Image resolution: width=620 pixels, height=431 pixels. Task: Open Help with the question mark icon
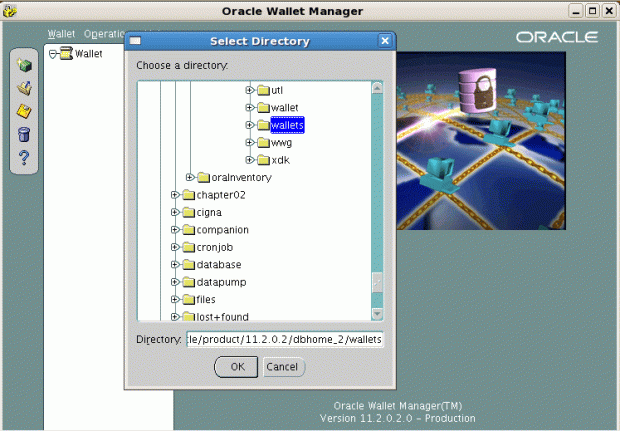point(25,157)
